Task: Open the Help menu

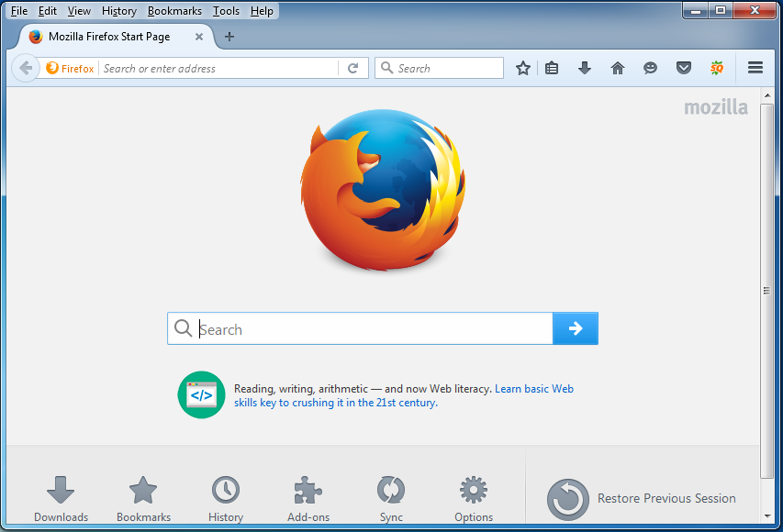Action: click(262, 11)
